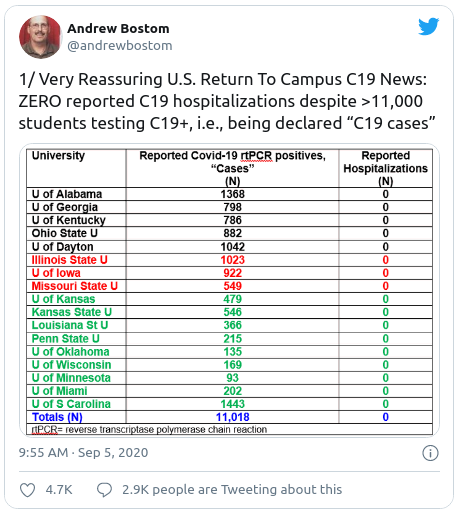Click the 4.7K likes count
455x509 pixels.
pos(59,490)
